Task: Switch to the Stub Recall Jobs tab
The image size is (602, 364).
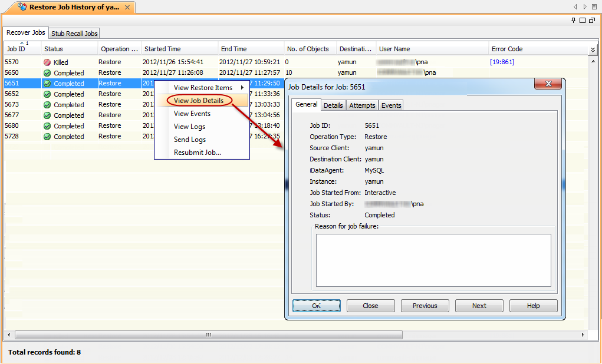Action: pos(73,34)
